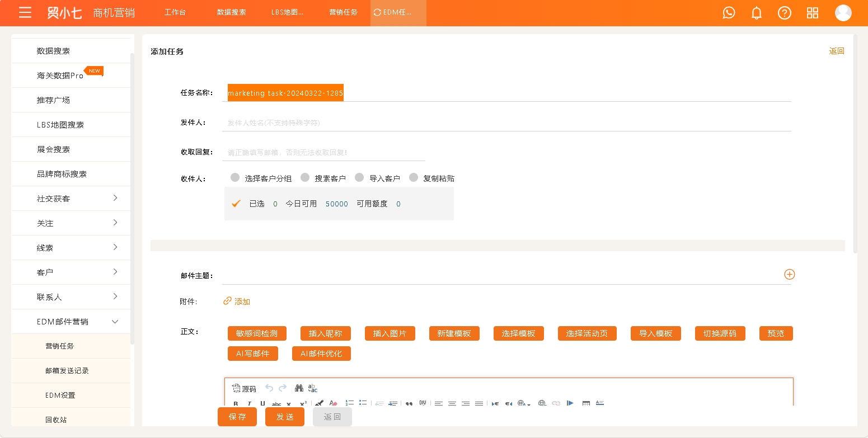Switch to the 数据搜索 top tab

[x=232, y=12]
